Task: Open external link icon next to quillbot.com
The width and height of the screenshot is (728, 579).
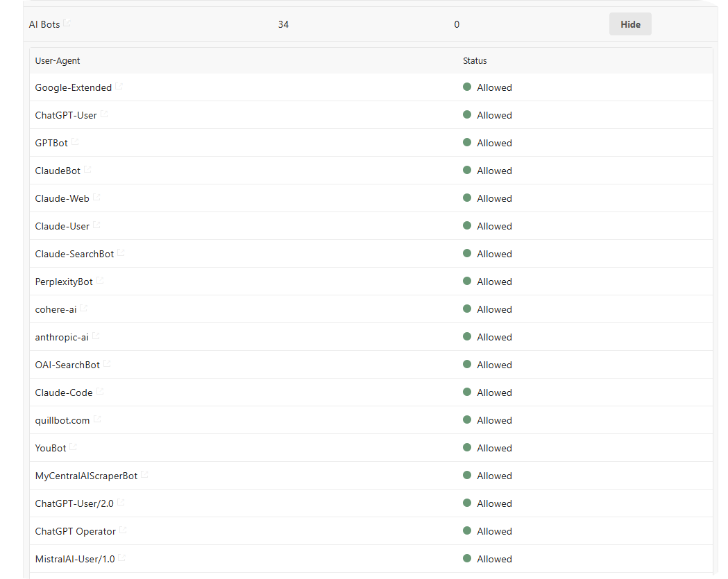Action: [97, 419]
